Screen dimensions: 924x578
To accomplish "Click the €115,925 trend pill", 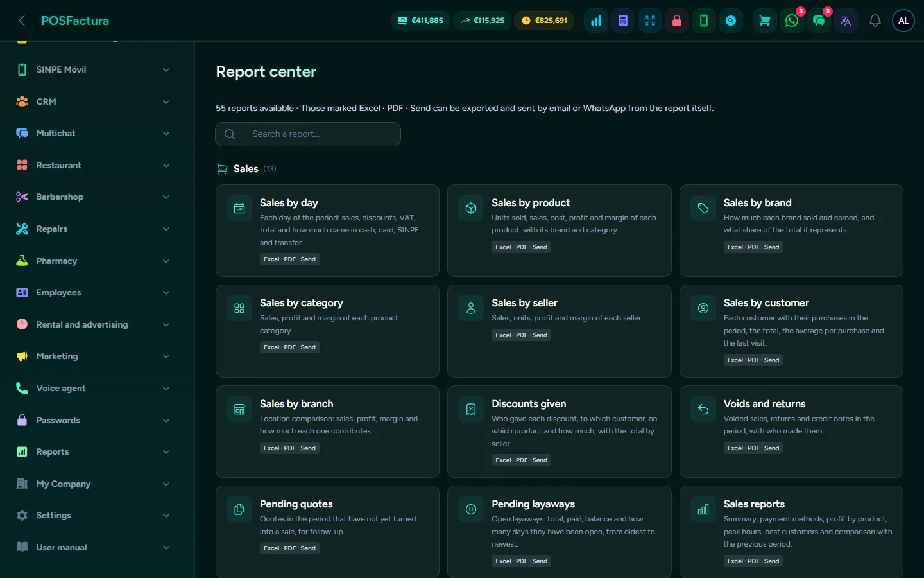I will (483, 21).
